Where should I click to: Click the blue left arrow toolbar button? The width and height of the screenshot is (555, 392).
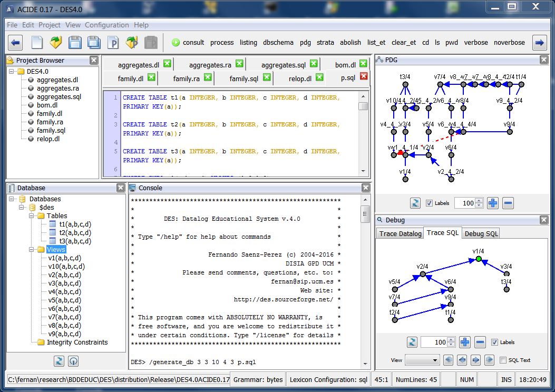[x=15, y=43]
